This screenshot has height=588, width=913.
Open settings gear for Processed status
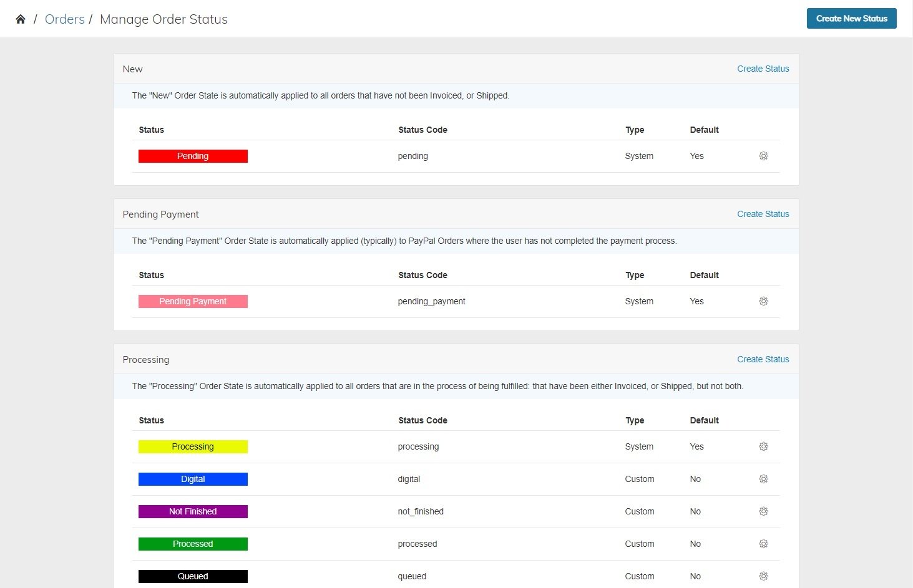(x=763, y=544)
